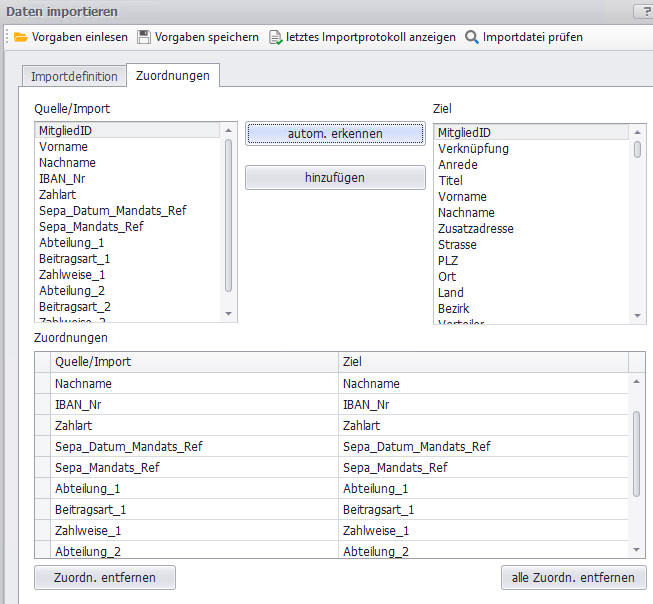
Task: Click the hinzufügen button
Action: pyautogui.click(x=335, y=177)
